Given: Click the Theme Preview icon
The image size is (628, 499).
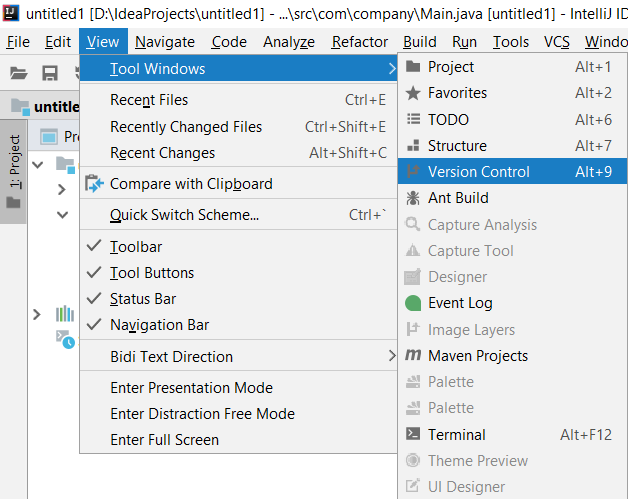Looking at the screenshot, I should pyautogui.click(x=413, y=460).
